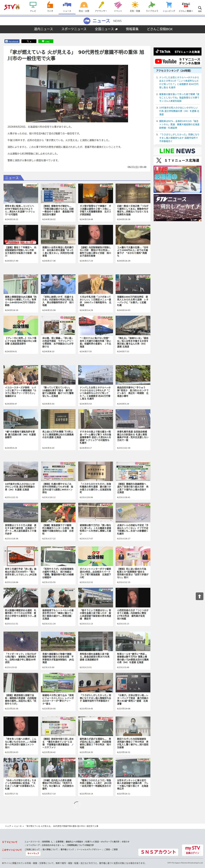Click the トップ breadcrumb link
Viewport: 205px width, 868px height.
coord(7,826)
